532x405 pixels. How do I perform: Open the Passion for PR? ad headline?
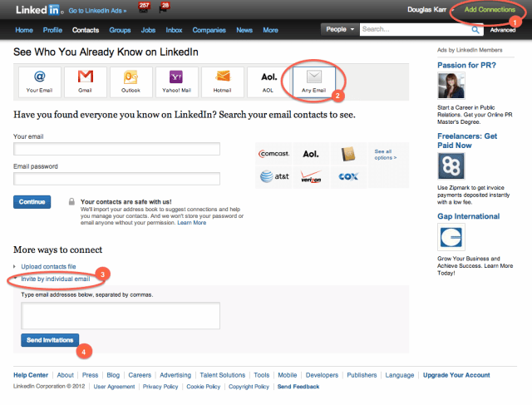[466, 65]
